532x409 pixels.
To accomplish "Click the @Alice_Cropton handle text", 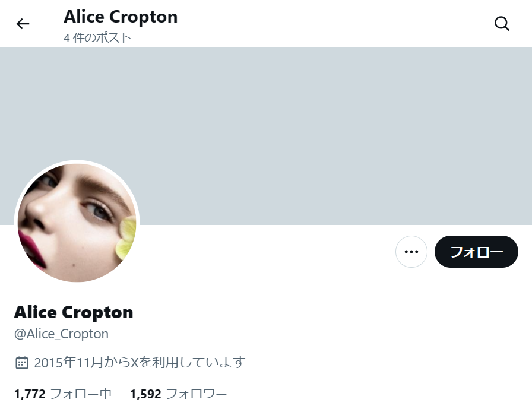I will point(61,334).
